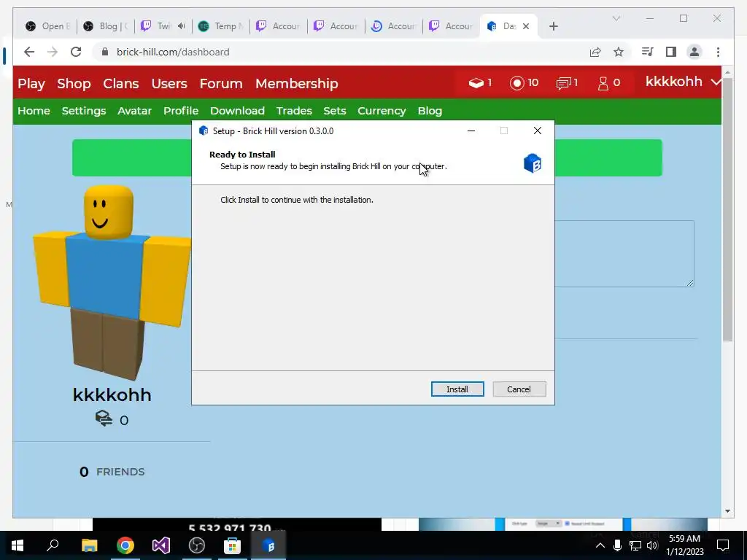Click the 0 FRIENDS label
The width and height of the screenshot is (747, 560).
(112, 472)
